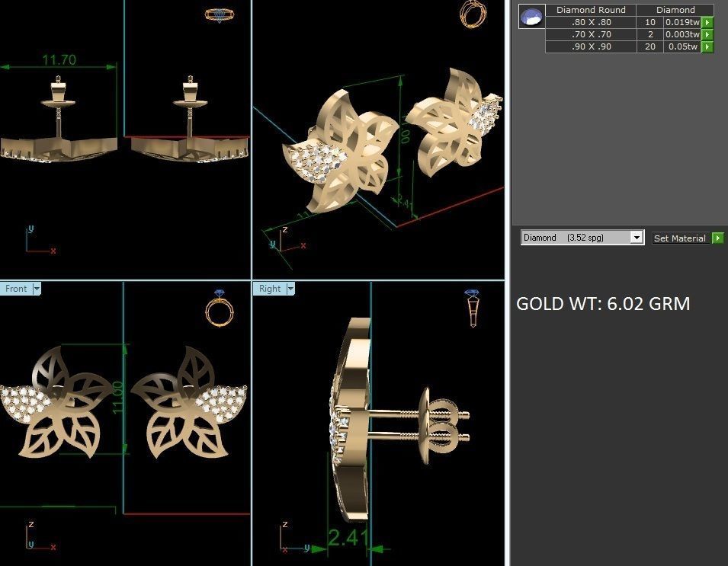Click the right flower earring in Front viewport
This screenshot has width=728, height=566.
point(189,401)
